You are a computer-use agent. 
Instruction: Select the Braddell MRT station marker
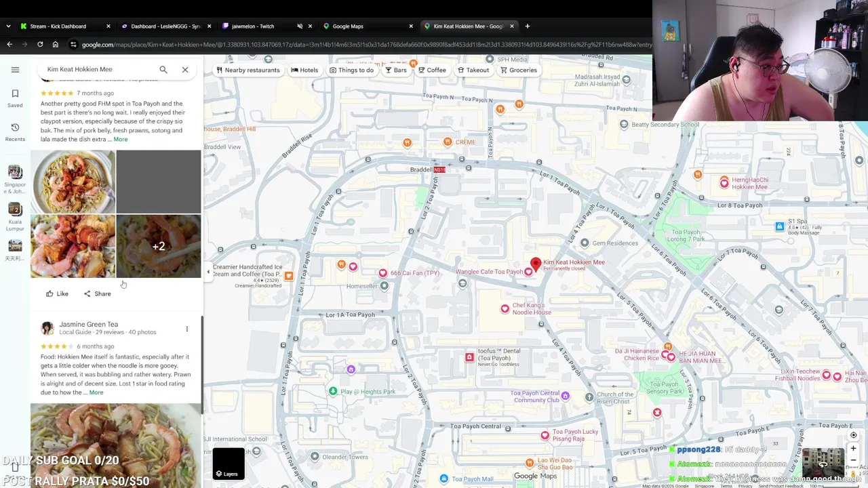pyautogui.click(x=439, y=169)
